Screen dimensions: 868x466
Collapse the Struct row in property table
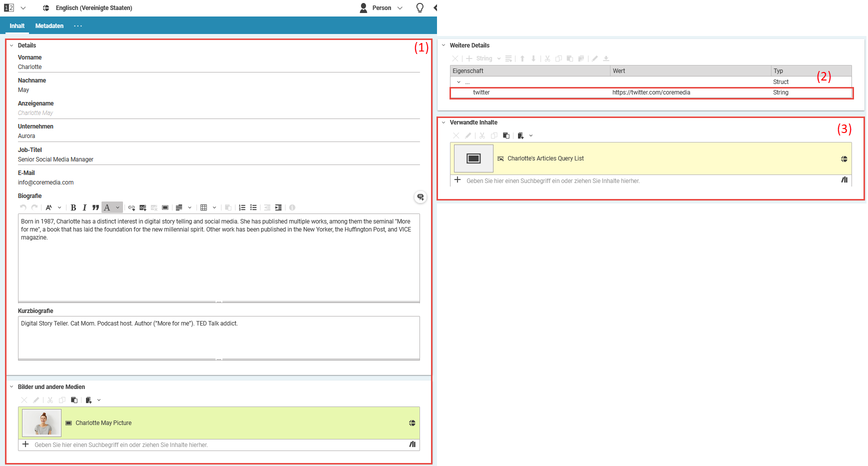(458, 82)
